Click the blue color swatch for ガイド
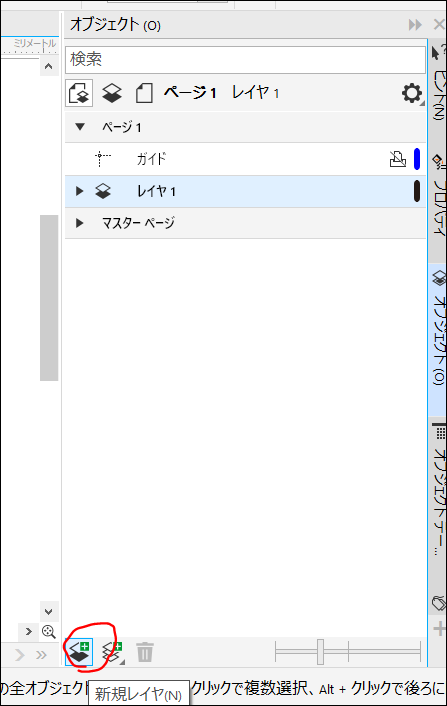 coord(417,159)
